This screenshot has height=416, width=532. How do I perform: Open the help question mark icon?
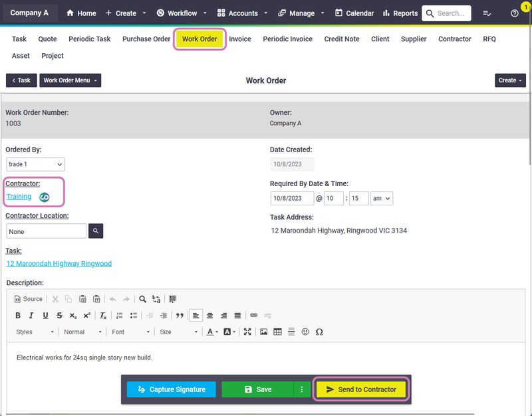(x=514, y=13)
